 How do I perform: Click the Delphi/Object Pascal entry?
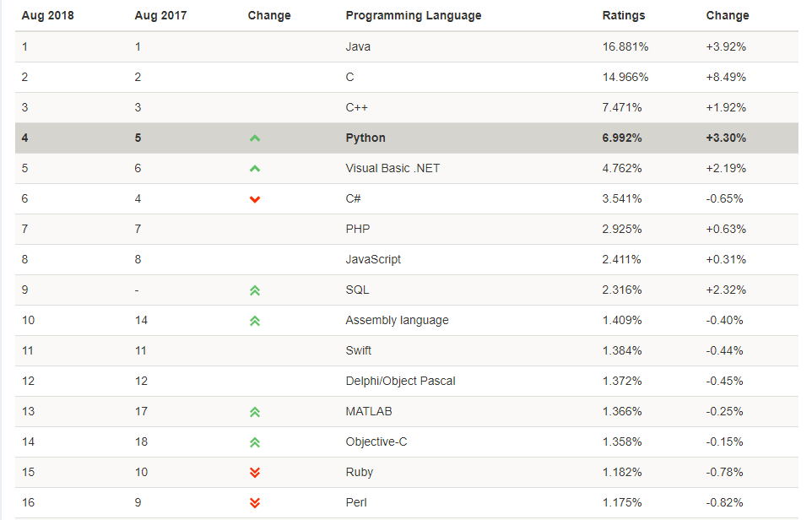tap(400, 381)
